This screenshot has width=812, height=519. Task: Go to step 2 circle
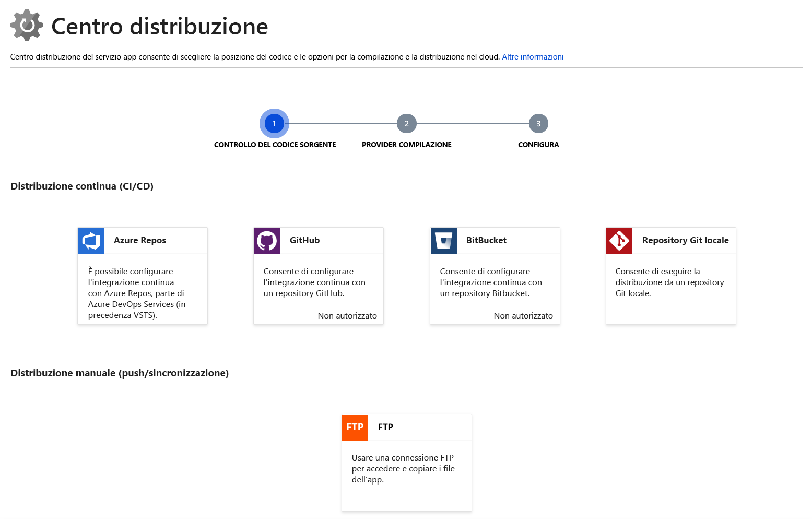coord(407,124)
